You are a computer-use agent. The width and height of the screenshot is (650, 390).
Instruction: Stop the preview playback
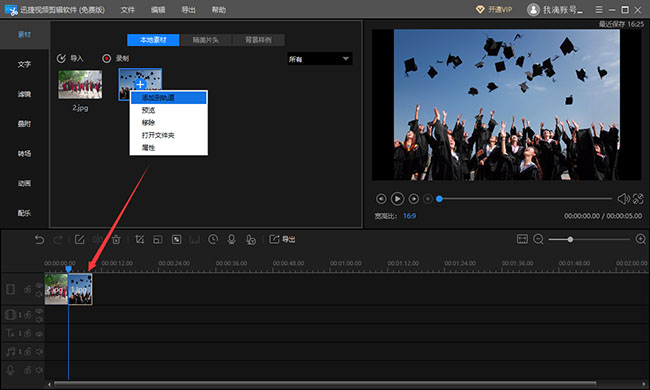coord(428,199)
